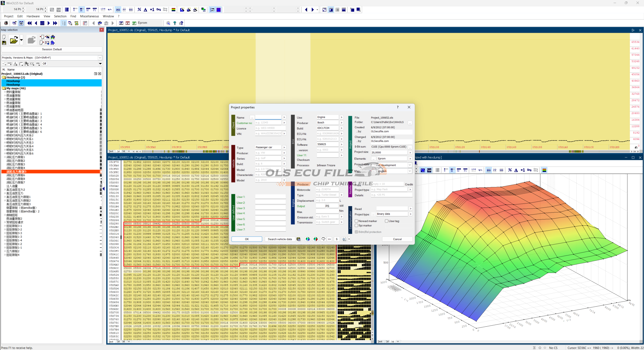The width and height of the screenshot is (644, 350).
Task: Click the rainbow color scheme icon
Action: click(x=173, y=10)
